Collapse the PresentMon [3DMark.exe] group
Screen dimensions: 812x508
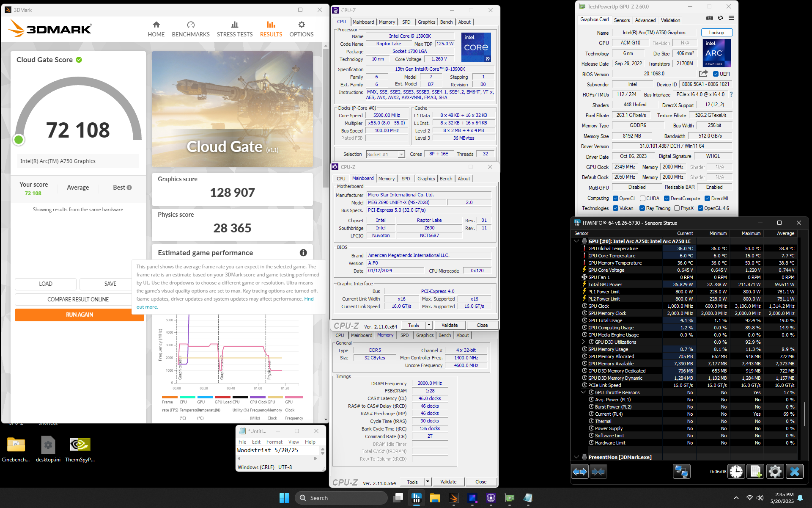click(x=576, y=457)
